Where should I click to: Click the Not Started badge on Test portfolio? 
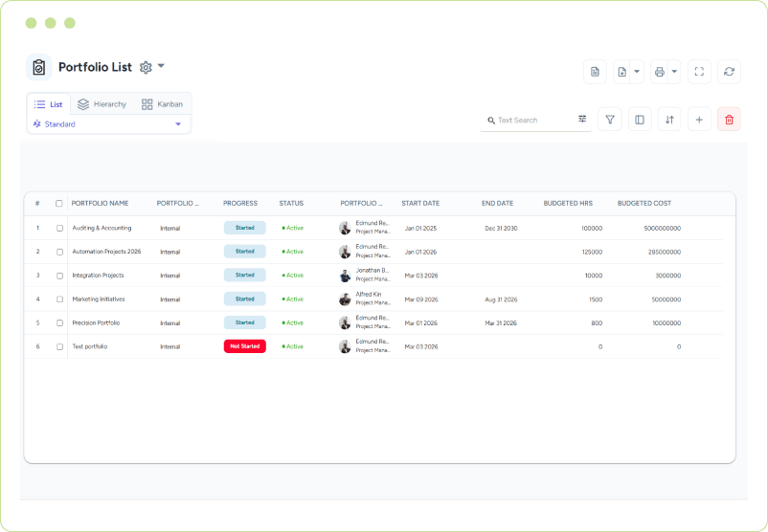pos(245,346)
